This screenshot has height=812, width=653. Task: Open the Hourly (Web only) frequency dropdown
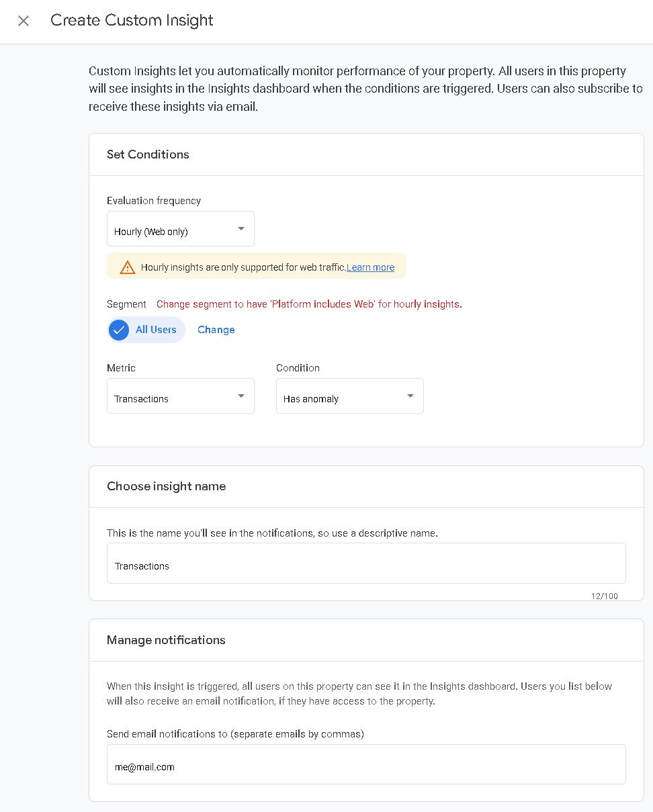coord(181,229)
